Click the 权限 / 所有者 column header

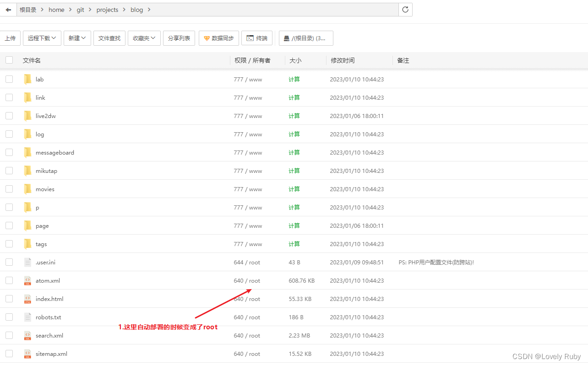[252, 60]
